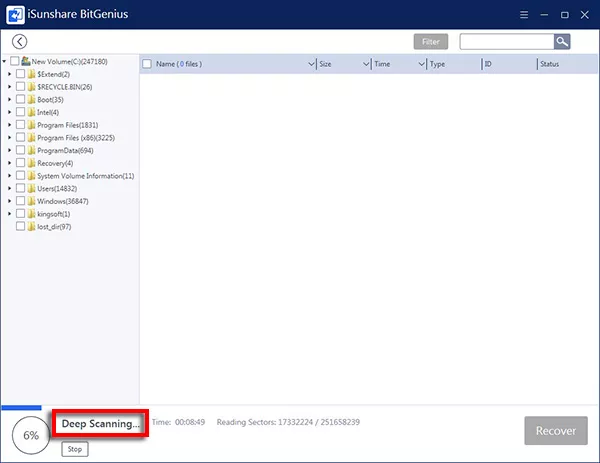This screenshot has width=600, height=463.
Task: Open the Name column sort dropdown arrow
Action: [311, 64]
